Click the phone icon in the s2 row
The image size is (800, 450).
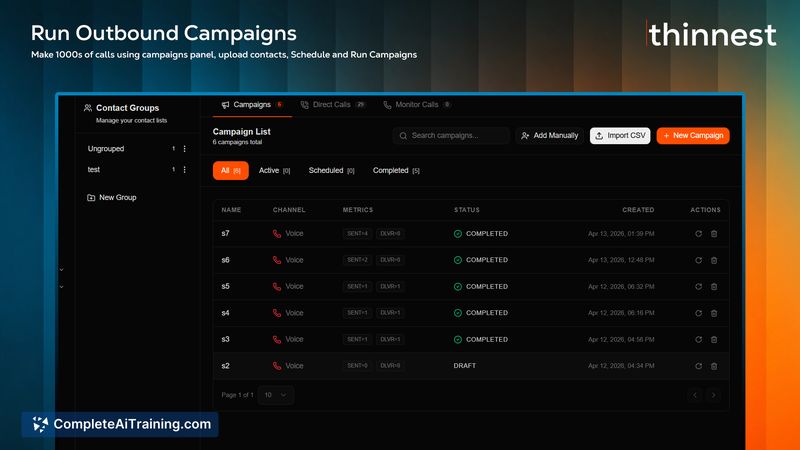[277, 366]
